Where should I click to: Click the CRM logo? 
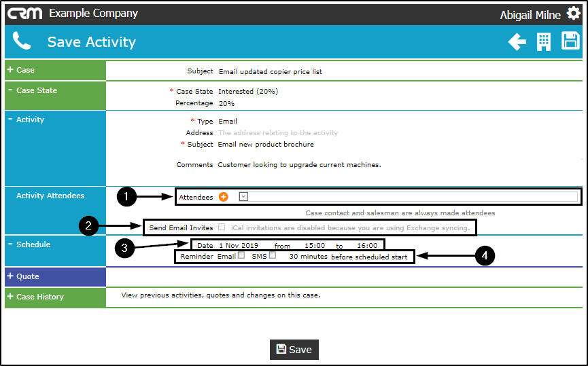click(24, 14)
